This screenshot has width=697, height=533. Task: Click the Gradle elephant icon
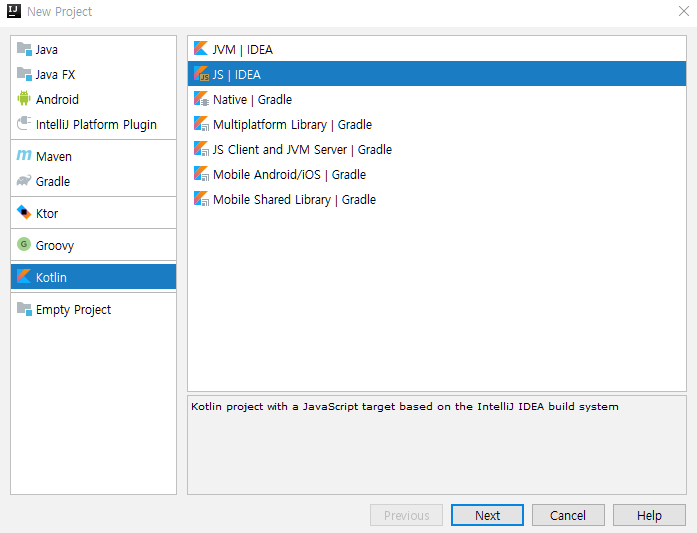click(24, 181)
